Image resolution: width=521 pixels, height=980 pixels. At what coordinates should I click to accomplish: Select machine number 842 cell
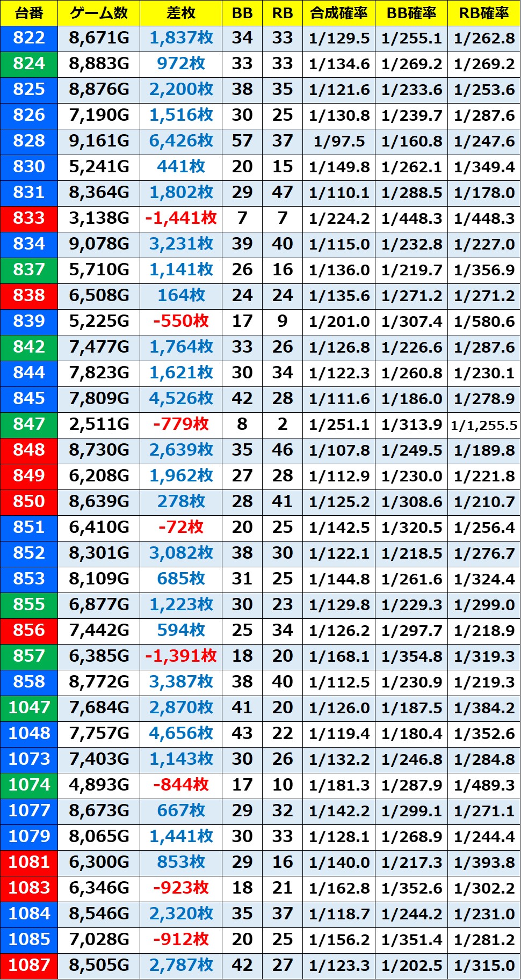pos(29,348)
